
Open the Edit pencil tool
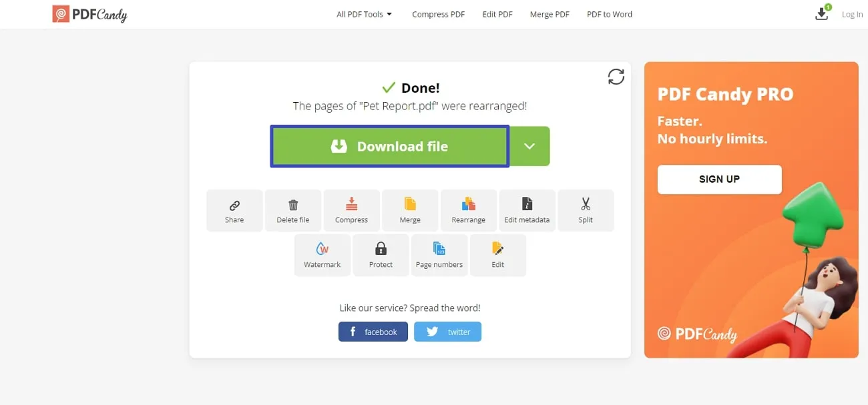click(498, 256)
